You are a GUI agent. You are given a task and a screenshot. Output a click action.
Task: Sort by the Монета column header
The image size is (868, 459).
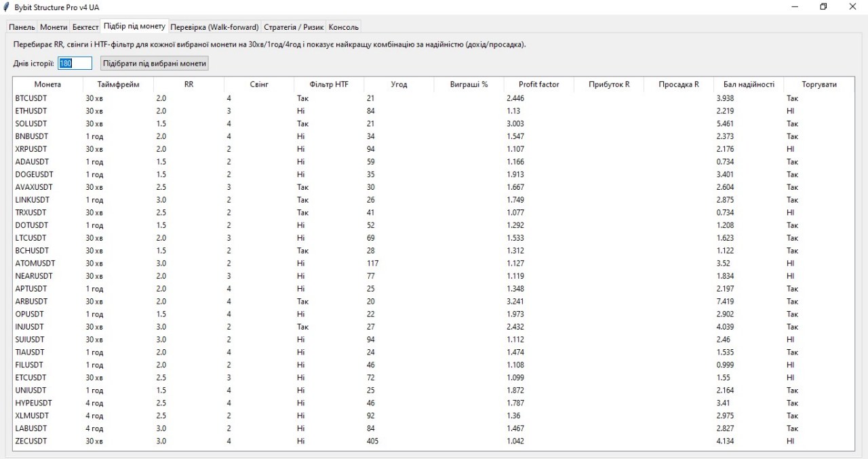coord(47,85)
